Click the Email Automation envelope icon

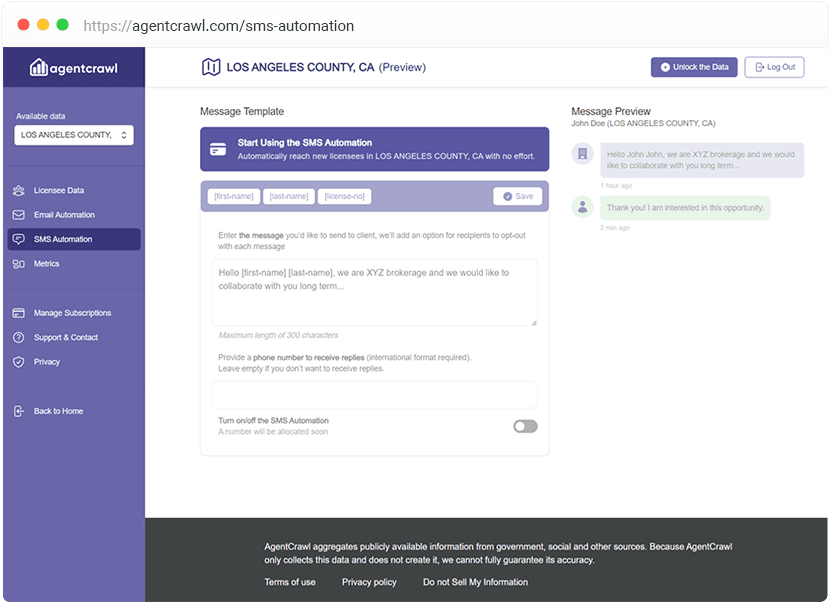[18, 215]
